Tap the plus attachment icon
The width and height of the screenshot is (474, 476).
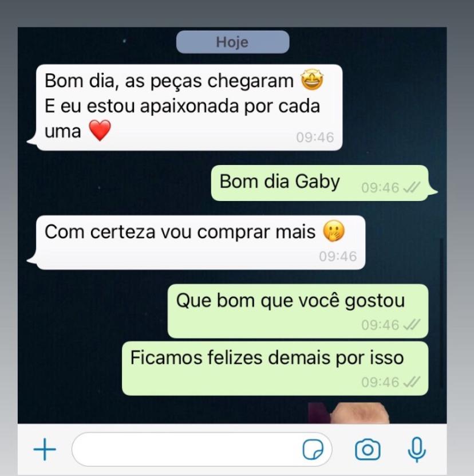45,449
